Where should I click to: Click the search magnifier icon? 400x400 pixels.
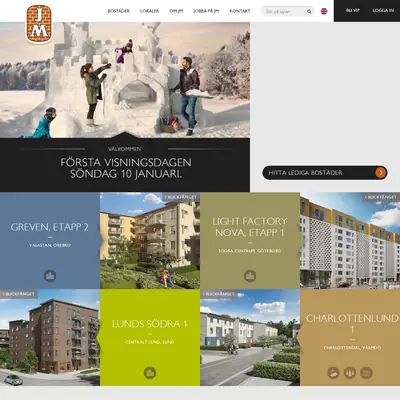tap(309, 12)
